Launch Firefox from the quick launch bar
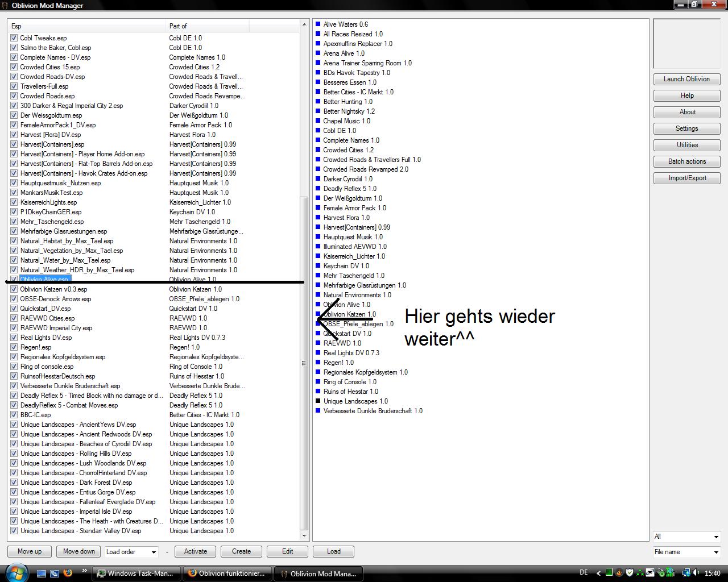The width and height of the screenshot is (728, 582). coord(68,573)
